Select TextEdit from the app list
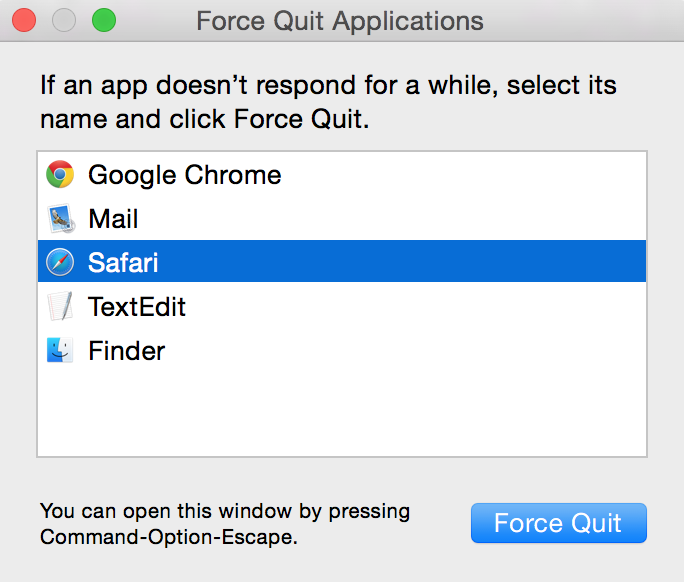This screenshot has height=582, width=684. (342, 306)
